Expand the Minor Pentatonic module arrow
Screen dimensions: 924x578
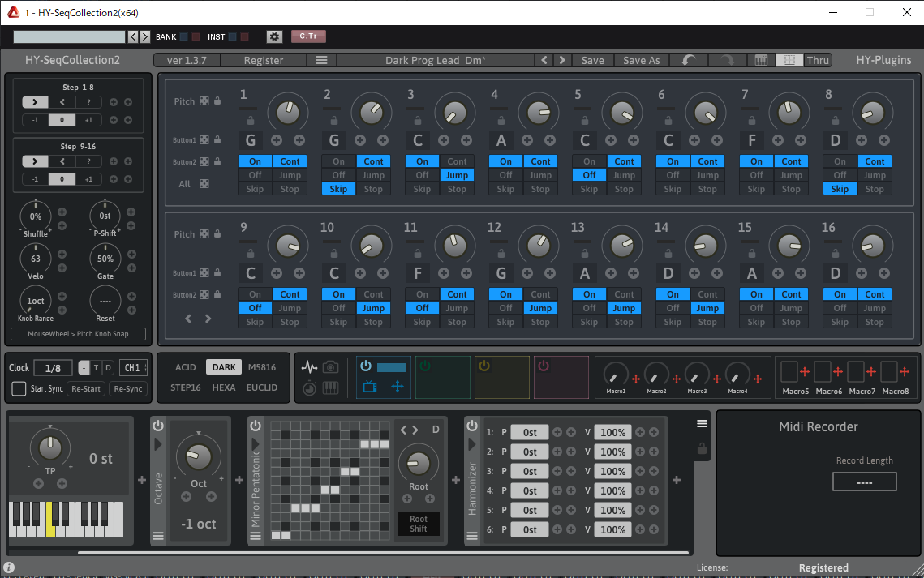coord(256,444)
